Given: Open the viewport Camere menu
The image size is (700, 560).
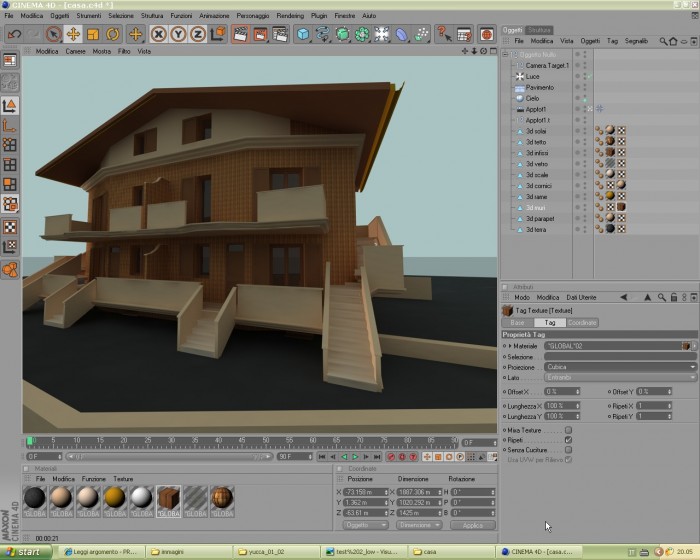Looking at the screenshot, I should (75, 51).
